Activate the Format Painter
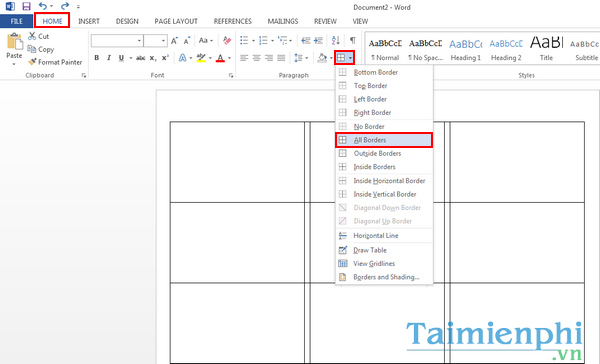The image size is (600, 364). pyautogui.click(x=55, y=62)
